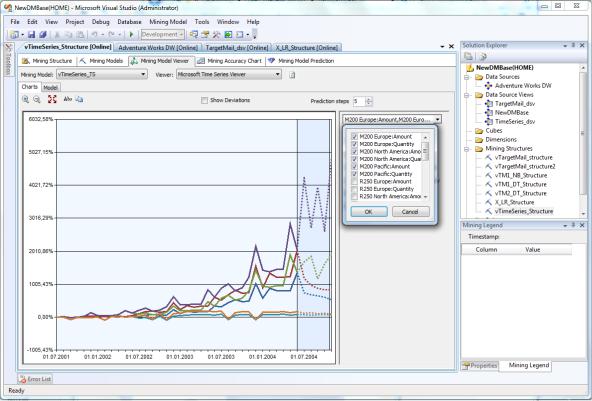Collapse the Mining Structures folder
Image resolution: width=592 pixels, height=401 pixels.
pyautogui.click(x=467, y=149)
